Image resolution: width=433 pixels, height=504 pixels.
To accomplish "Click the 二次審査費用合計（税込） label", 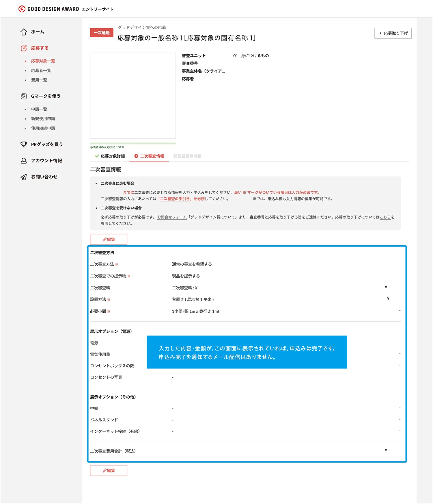I will pos(113,451).
